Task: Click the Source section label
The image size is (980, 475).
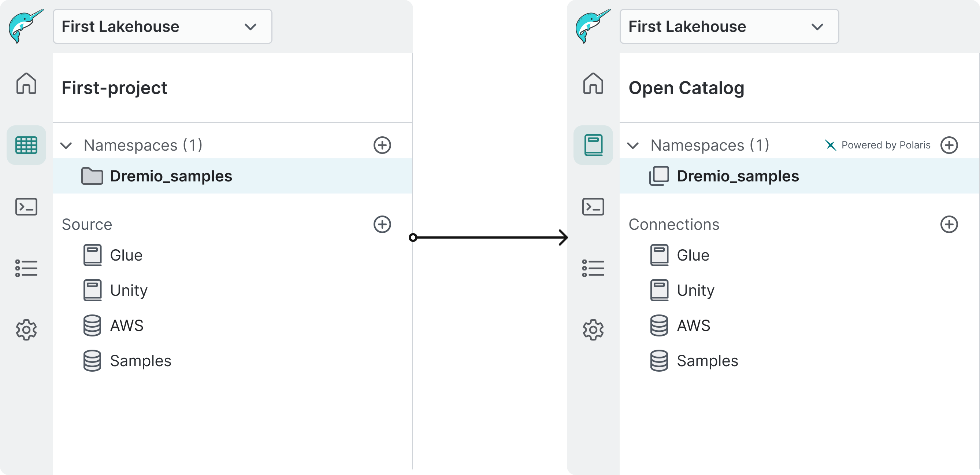Action: click(x=87, y=225)
